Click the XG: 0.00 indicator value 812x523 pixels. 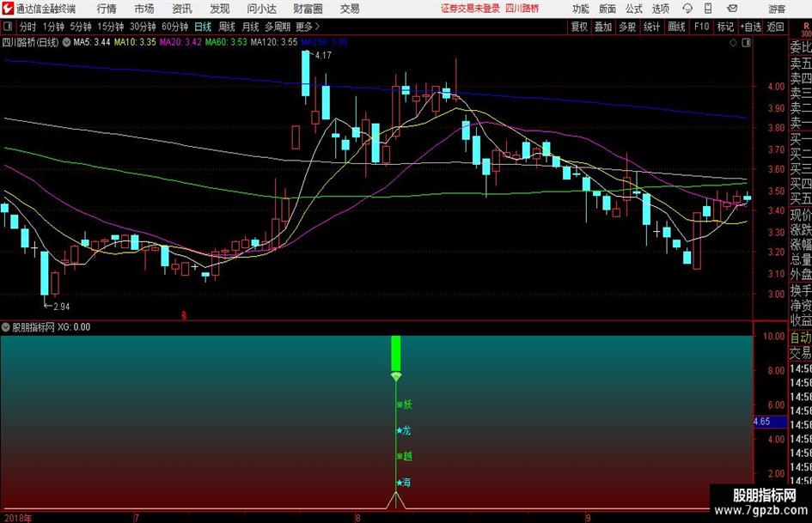(x=74, y=327)
